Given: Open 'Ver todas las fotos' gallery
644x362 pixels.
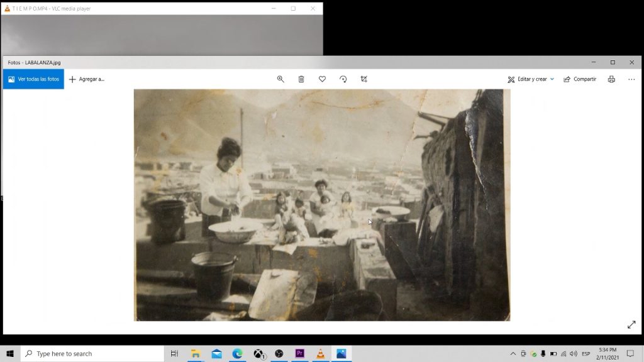Looking at the screenshot, I should pyautogui.click(x=34, y=79).
